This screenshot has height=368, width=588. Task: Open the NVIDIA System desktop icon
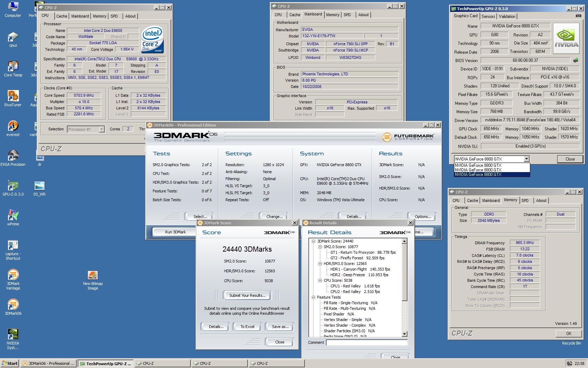pyautogui.click(x=13, y=339)
